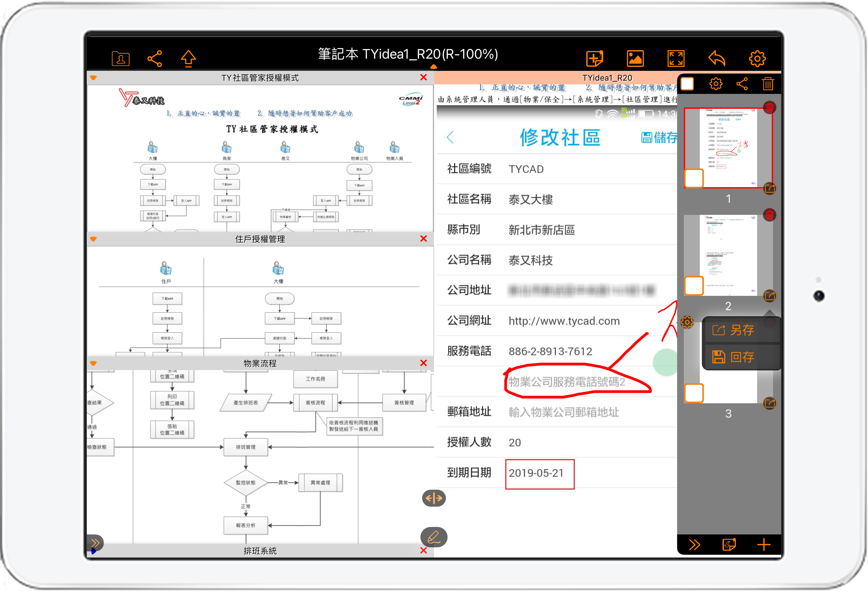Image resolution: width=868 pixels, height=610 pixels.
Task: Tick the checkbox on page 3 thumbnail
Action: [694, 393]
